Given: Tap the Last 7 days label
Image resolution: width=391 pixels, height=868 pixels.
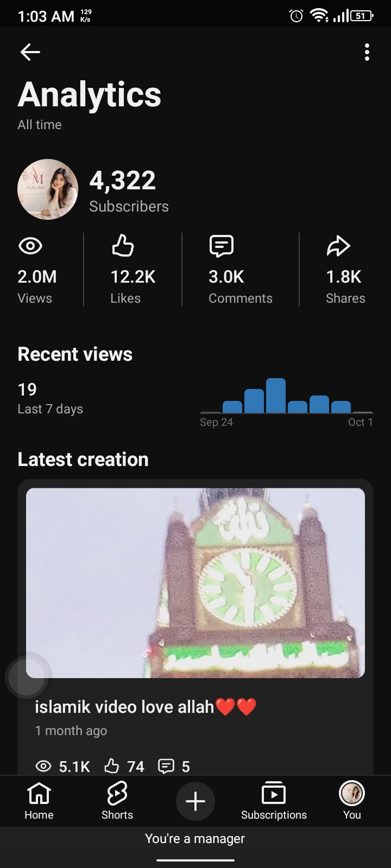Looking at the screenshot, I should 50,409.
